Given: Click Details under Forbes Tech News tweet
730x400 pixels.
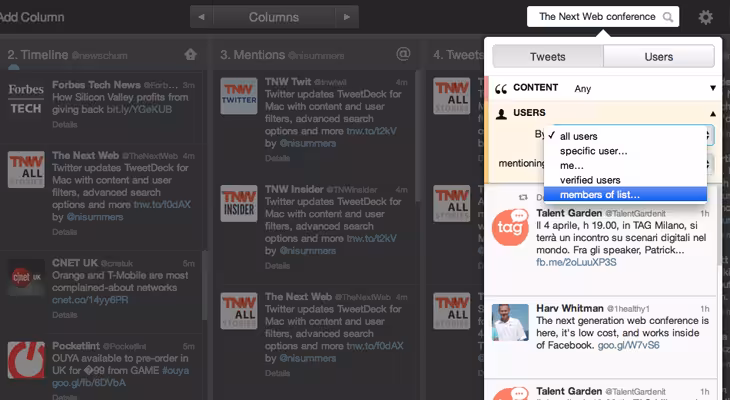Looking at the screenshot, I should tap(65, 124).
